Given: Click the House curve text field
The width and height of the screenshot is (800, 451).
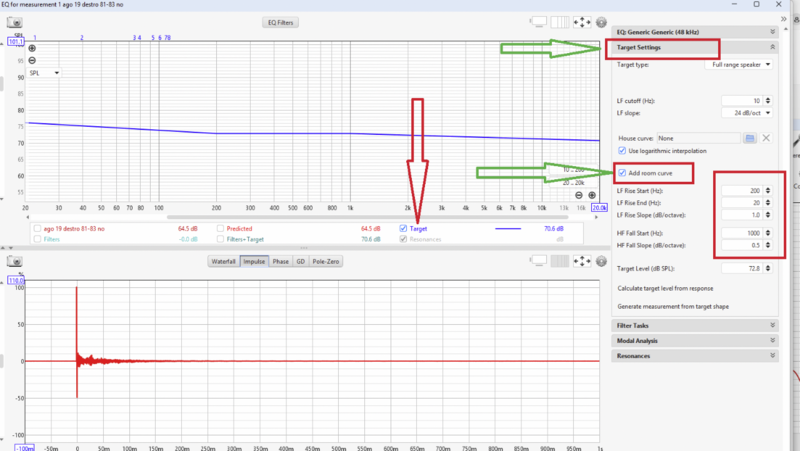Looking at the screenshot, I should pyautogui.click(x=698, y=138).
